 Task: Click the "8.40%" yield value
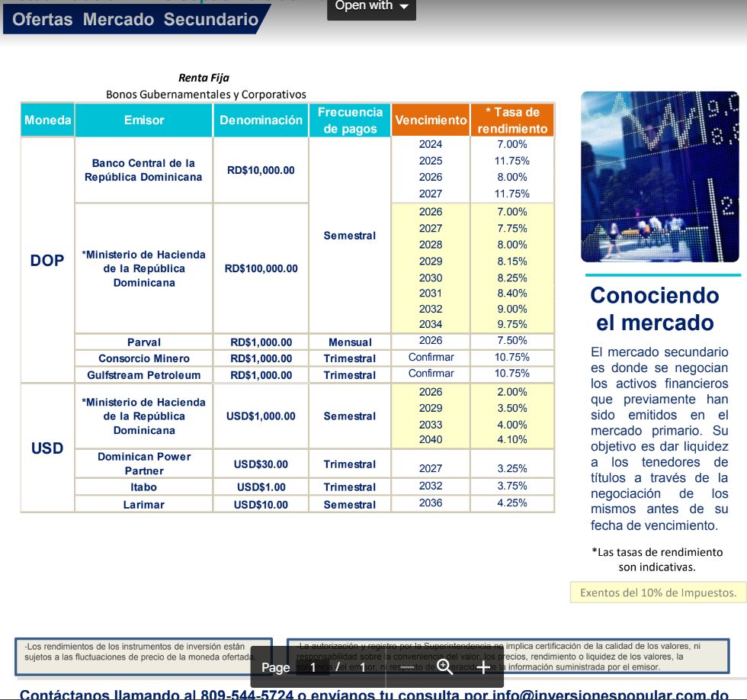pos(512,293)
